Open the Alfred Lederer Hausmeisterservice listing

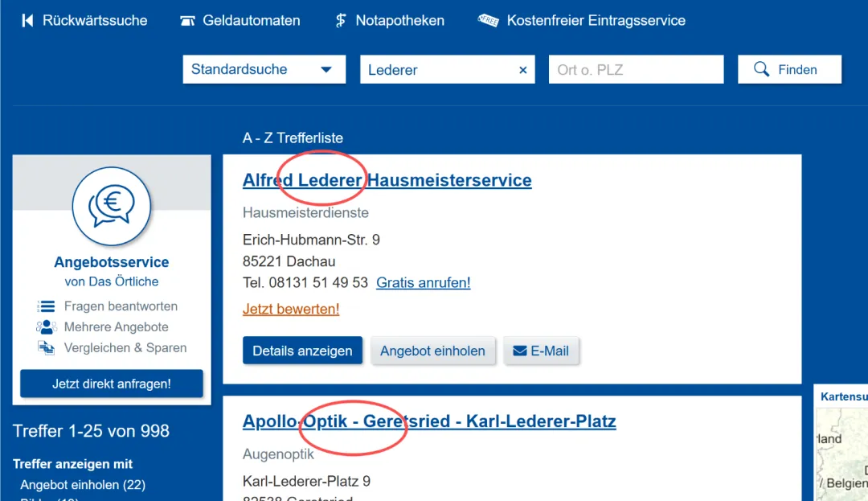(x=387, y=180)
